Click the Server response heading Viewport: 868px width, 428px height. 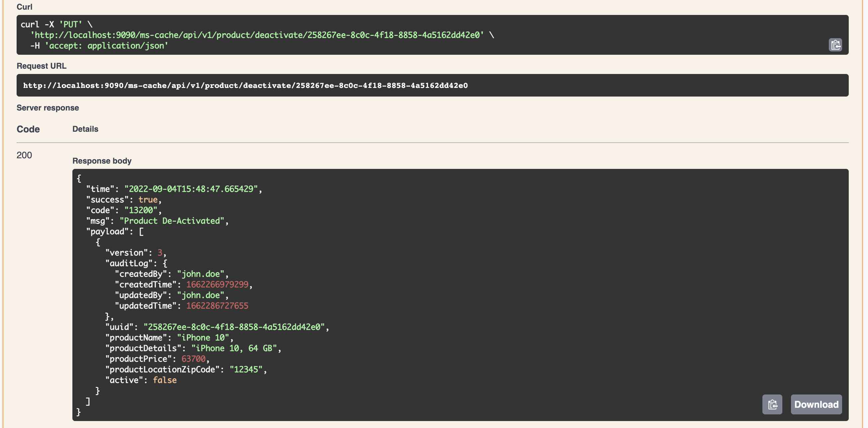[47, 108]
